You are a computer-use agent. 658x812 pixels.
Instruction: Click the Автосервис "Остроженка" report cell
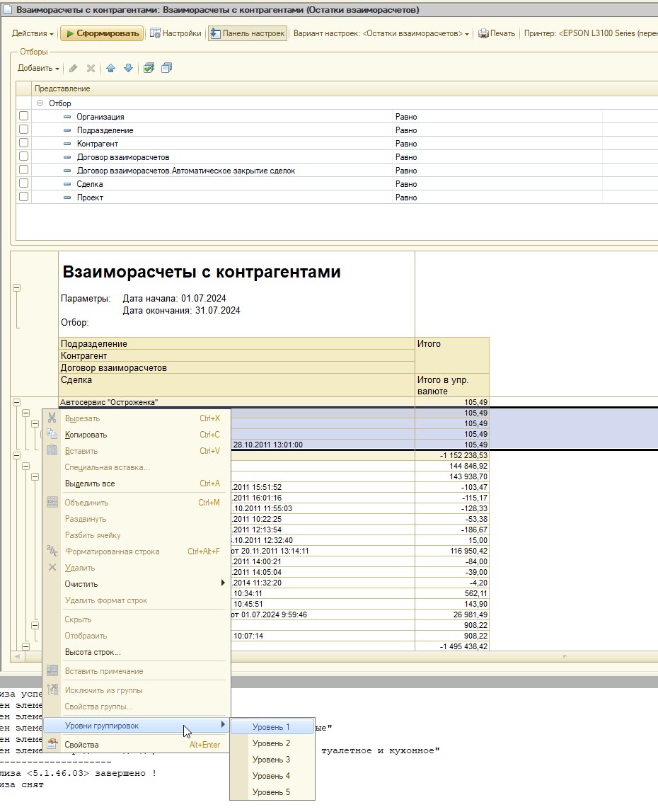pyautogui.click(x=236, y=402)
